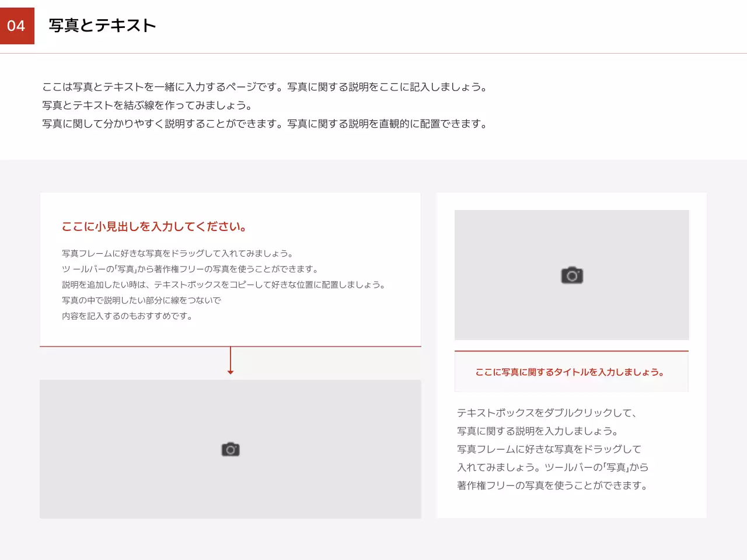
Task: Click the camera icon in the left photo frame
Action: click(x=231, y=449)
